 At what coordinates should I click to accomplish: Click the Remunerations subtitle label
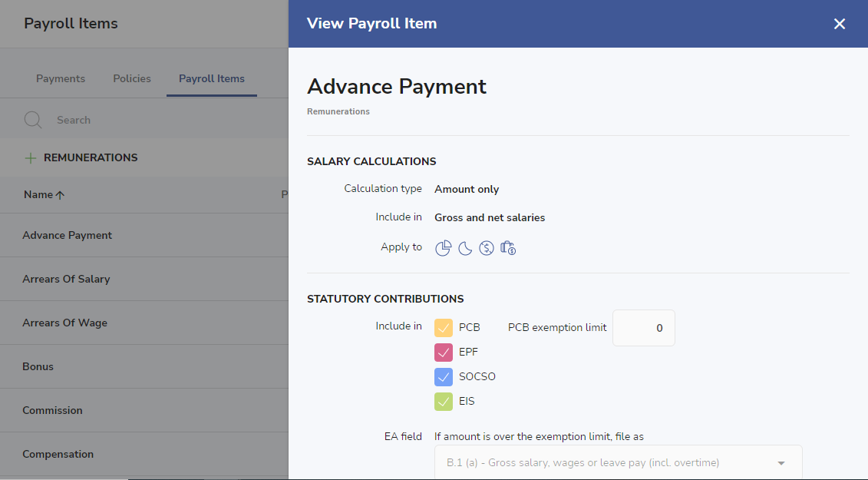pos(338,111)
